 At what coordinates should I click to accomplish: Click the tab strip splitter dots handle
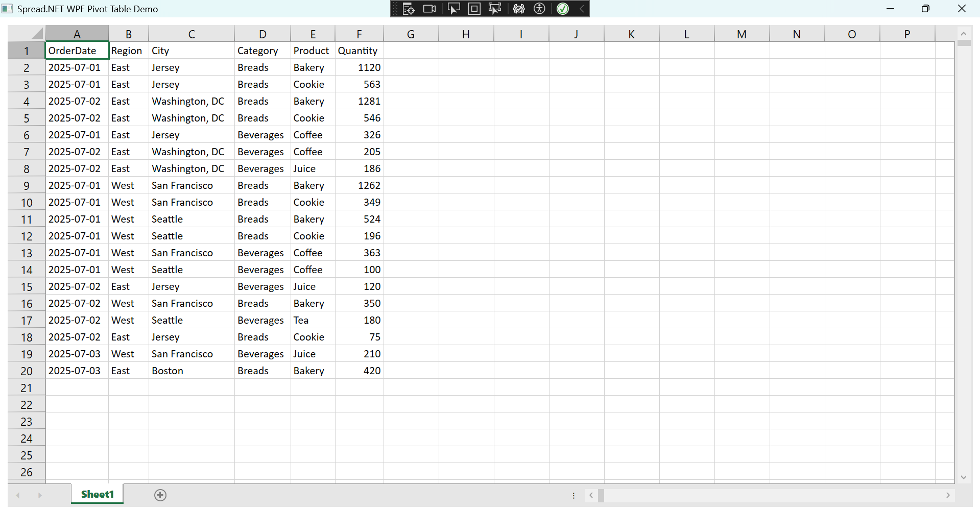coord(573,495)
